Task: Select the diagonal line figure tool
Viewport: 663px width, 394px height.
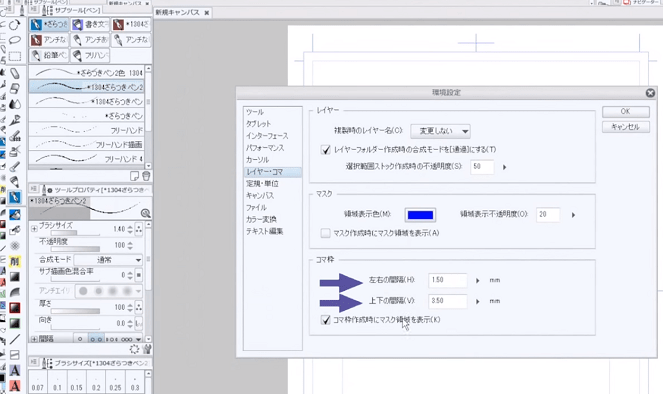Action: click(x=15, y=339)
